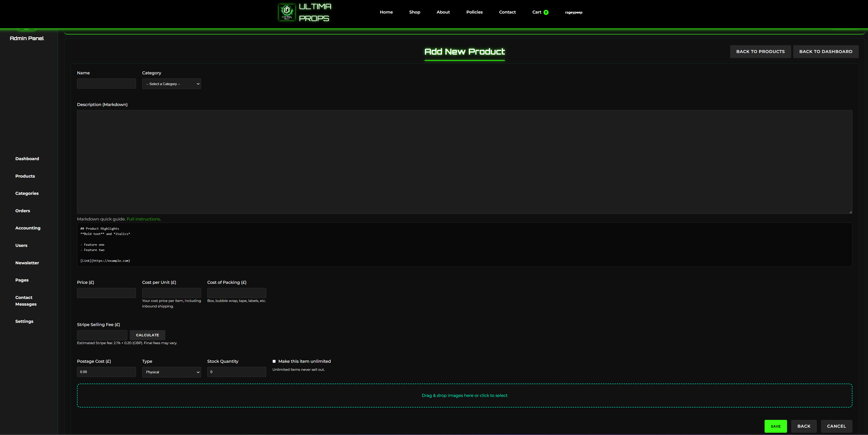The width and height of the screenshot is (868, 435).
Task: Click the Stock Quantity field
Action: (x=236, y=372)
